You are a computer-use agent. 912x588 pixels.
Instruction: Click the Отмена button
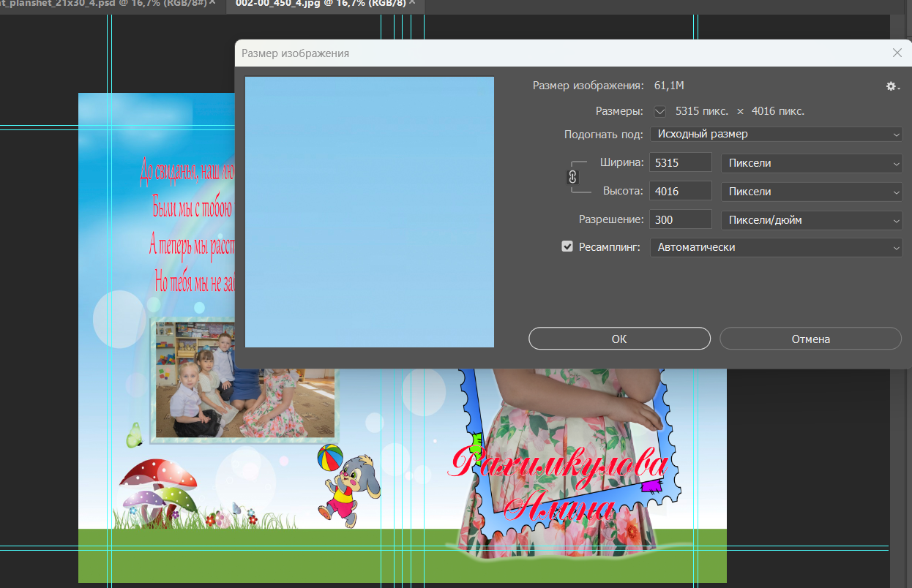pyautogui.click(x=810, y=339)
